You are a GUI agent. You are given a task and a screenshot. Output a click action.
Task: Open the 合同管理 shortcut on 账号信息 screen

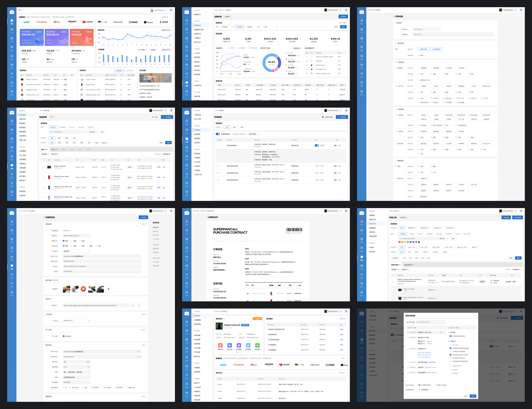pos(239,347)
